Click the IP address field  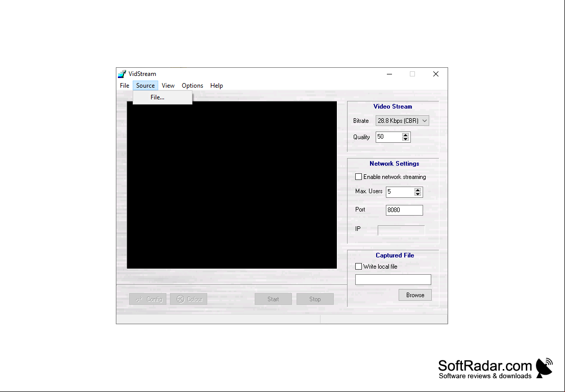401,230
